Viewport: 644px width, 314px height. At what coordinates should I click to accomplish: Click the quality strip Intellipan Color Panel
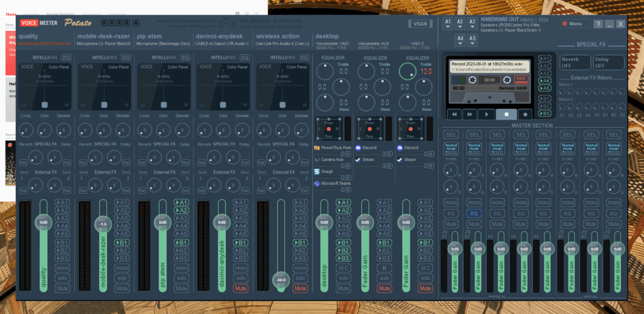pyautogui.click(x=45, y=87)
